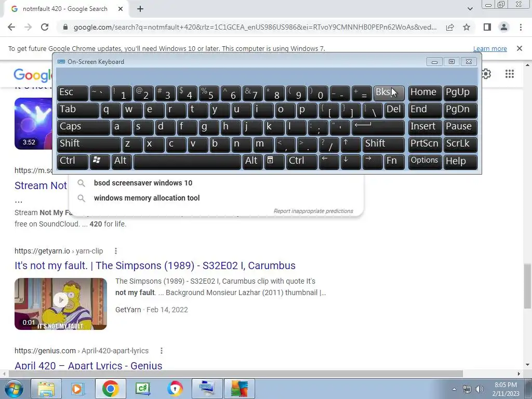Click PgDn key on On-Screen Keyboard
The image size is (532, 399).
point(460,110)
